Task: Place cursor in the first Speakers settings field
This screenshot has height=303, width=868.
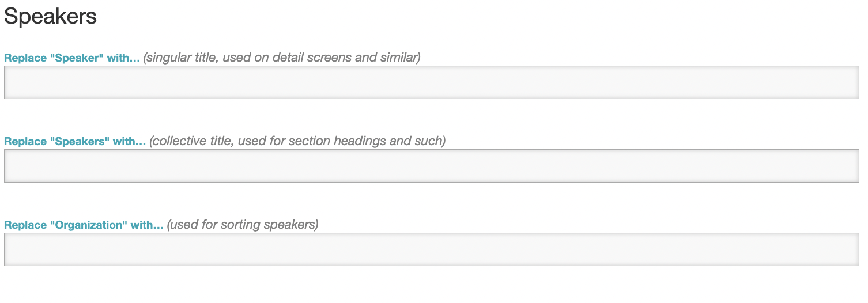Action: 431,82
